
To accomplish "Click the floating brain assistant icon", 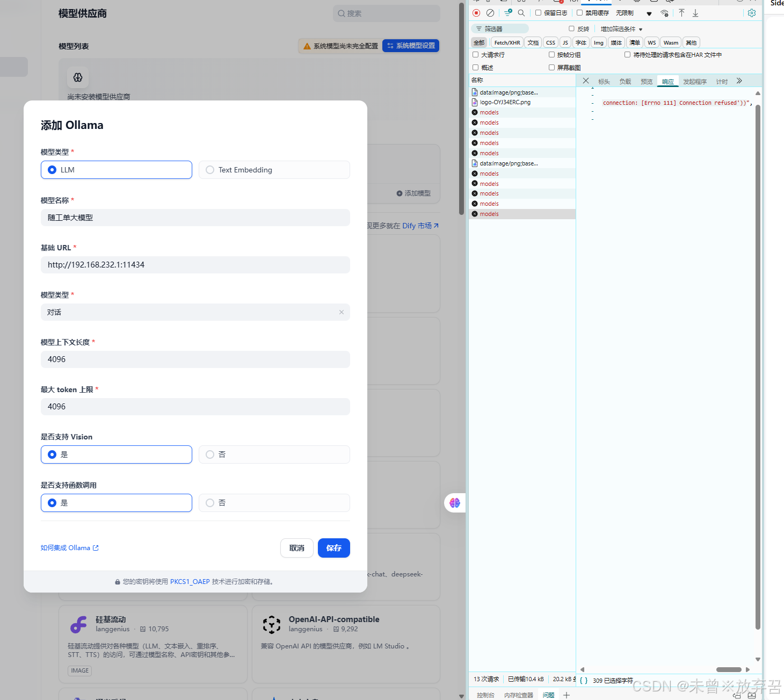I will (455, 503).
